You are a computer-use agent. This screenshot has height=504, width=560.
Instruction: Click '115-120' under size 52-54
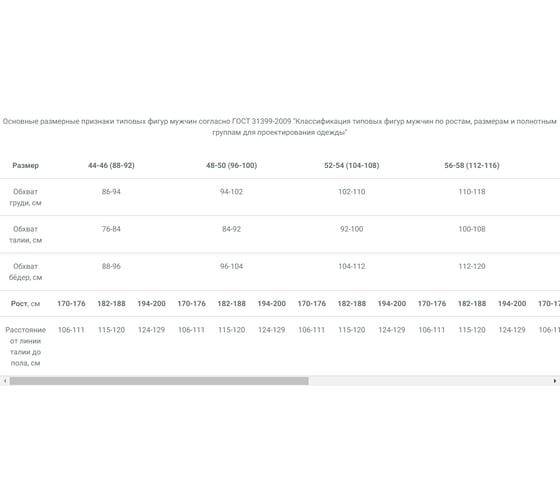tap(352, 330)
